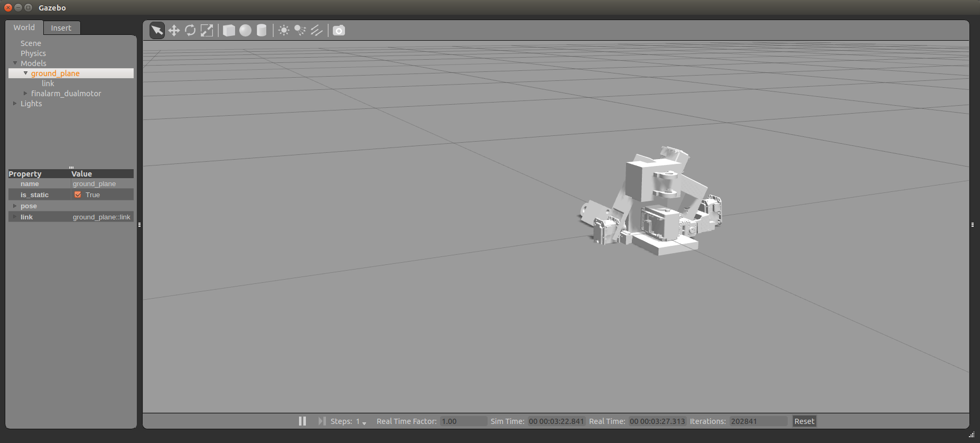Insert a cylinder shape
980x443 pixels.
262,30
